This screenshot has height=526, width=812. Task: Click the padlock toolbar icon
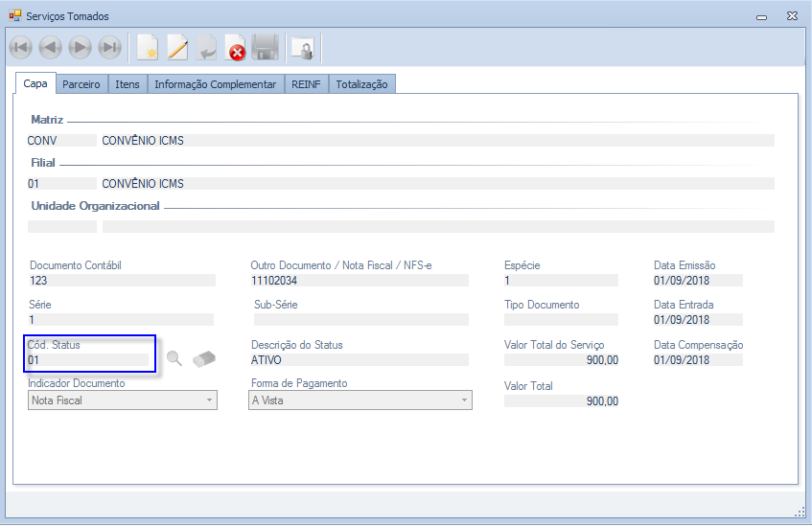pos(302,47)
